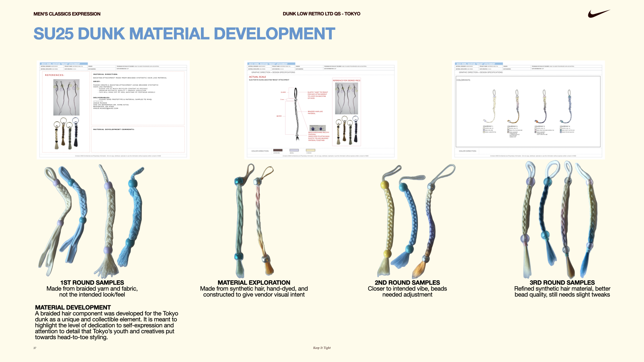
Task: Click the Colorway 1 braid illustration
Action: (490, 106)
